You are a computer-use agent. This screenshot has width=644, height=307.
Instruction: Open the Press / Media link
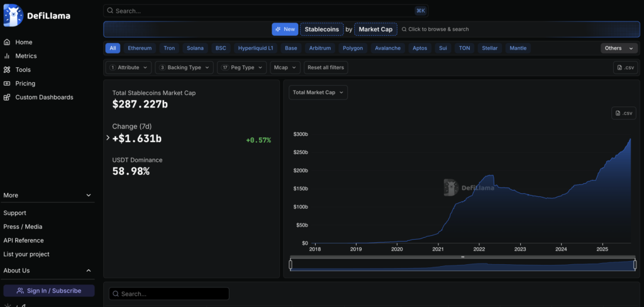point(23,227)
